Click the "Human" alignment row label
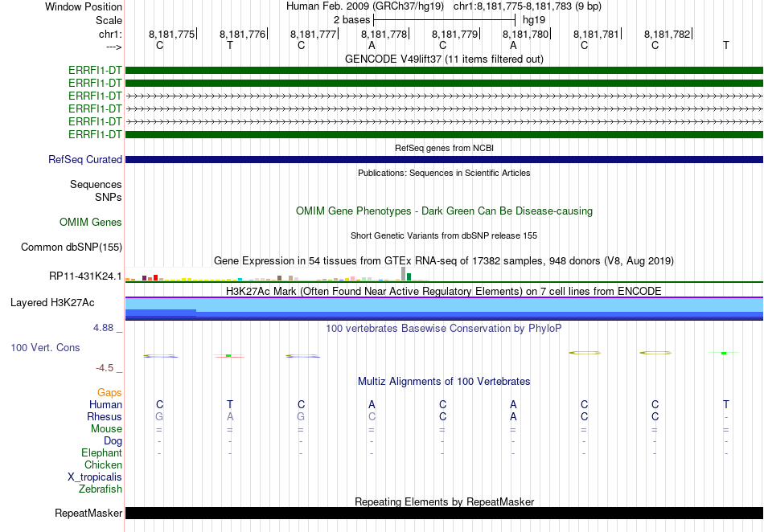The height and width of the screenshot is (532, 764). 105,405
